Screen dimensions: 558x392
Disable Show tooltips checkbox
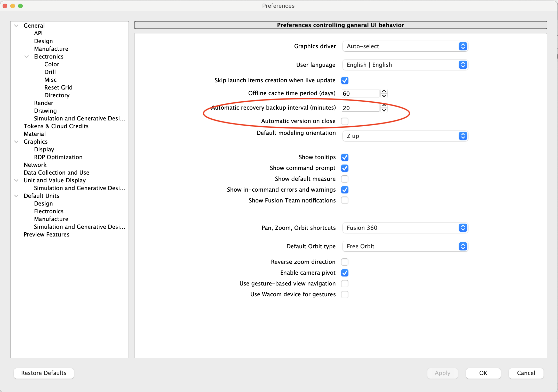tap(345, 157)
